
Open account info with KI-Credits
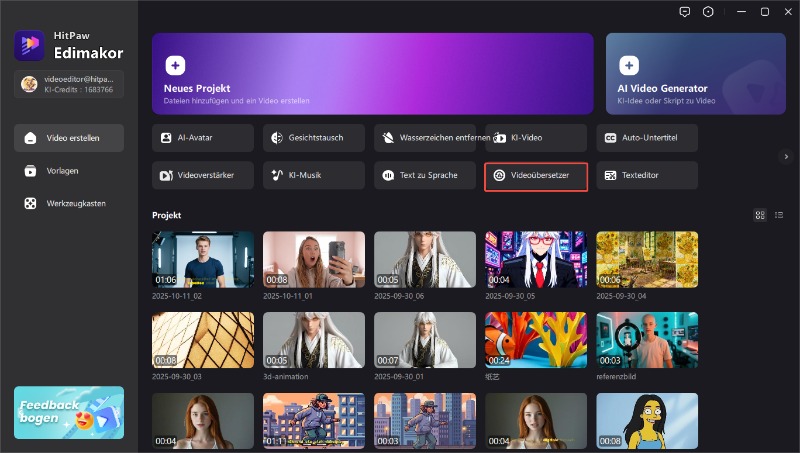[x=69, y=84]
